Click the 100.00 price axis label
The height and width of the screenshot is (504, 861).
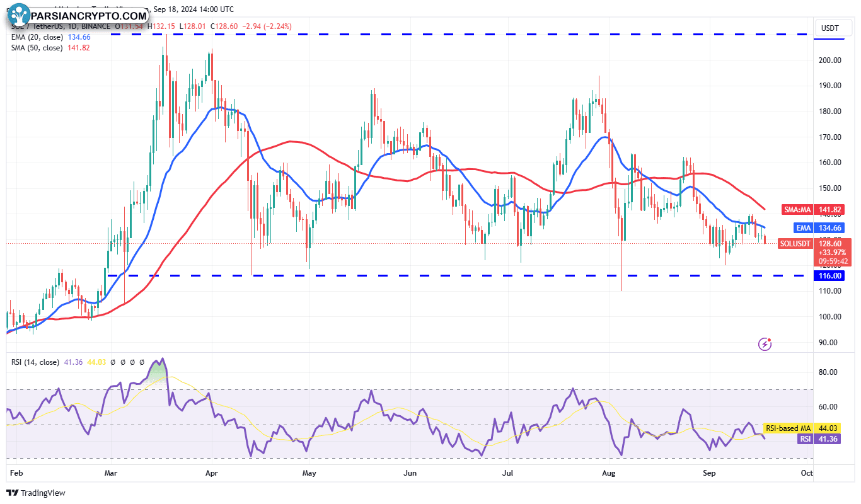click(x=829, y=317)
